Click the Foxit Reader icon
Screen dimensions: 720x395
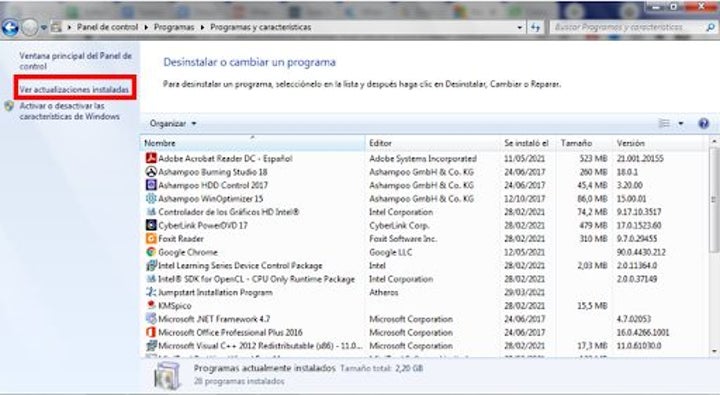pyautogui.click(x=151, y=238)
